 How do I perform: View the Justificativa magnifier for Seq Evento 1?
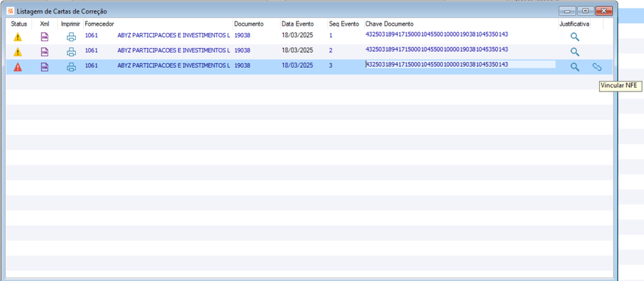point(575,37)
